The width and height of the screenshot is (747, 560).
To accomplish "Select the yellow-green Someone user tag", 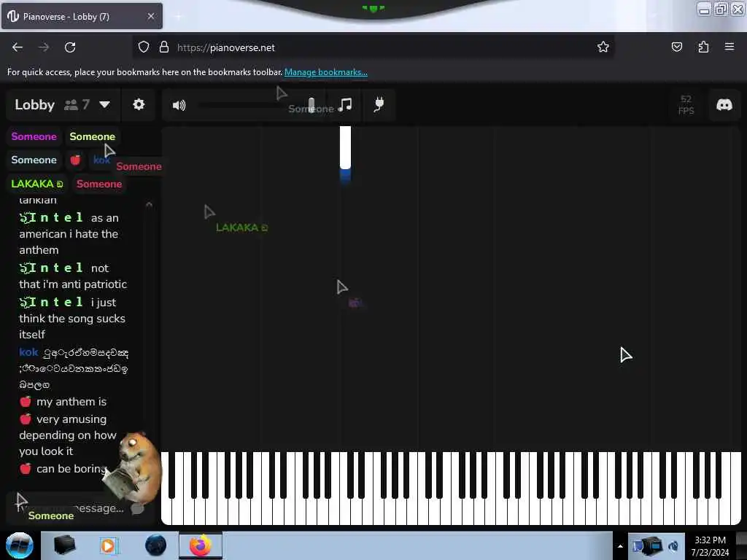I will click(x=93, y=136).
